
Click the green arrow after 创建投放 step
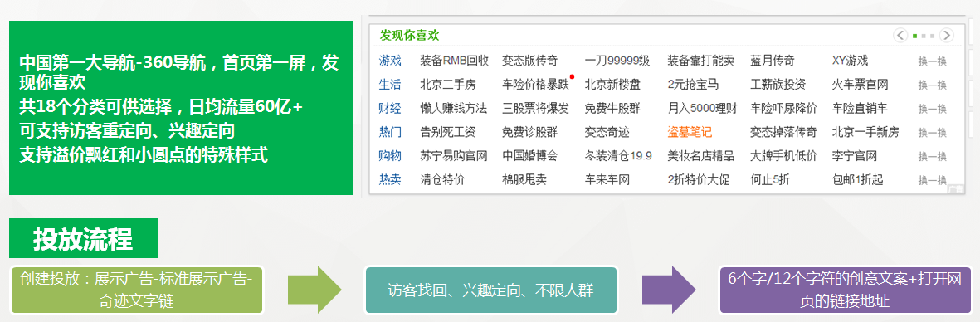coord(314,290)
